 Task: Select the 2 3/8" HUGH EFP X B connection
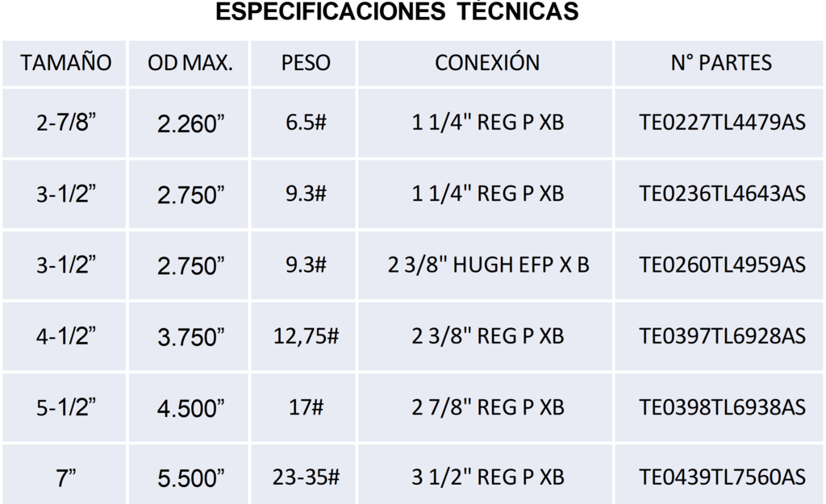coord(488,265)
